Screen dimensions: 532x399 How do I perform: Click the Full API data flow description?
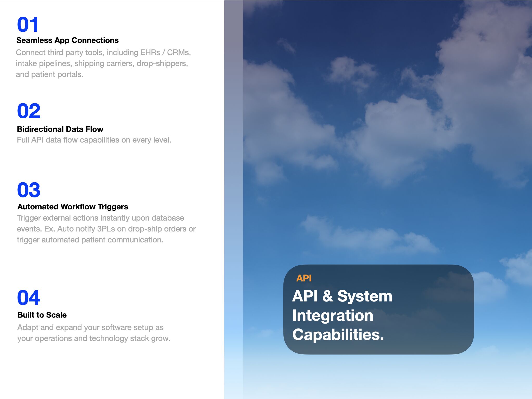pyautogui.click(x=94, y=140)
